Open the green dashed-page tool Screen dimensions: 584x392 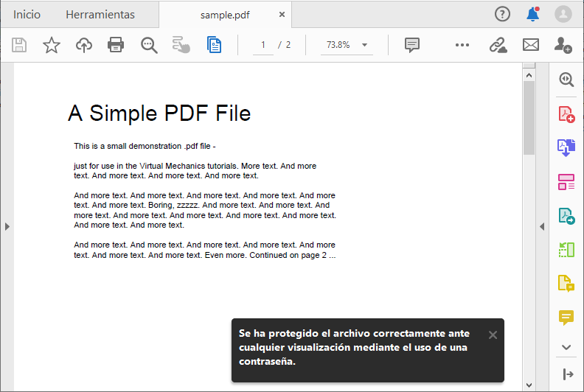[x=566, y=249]
